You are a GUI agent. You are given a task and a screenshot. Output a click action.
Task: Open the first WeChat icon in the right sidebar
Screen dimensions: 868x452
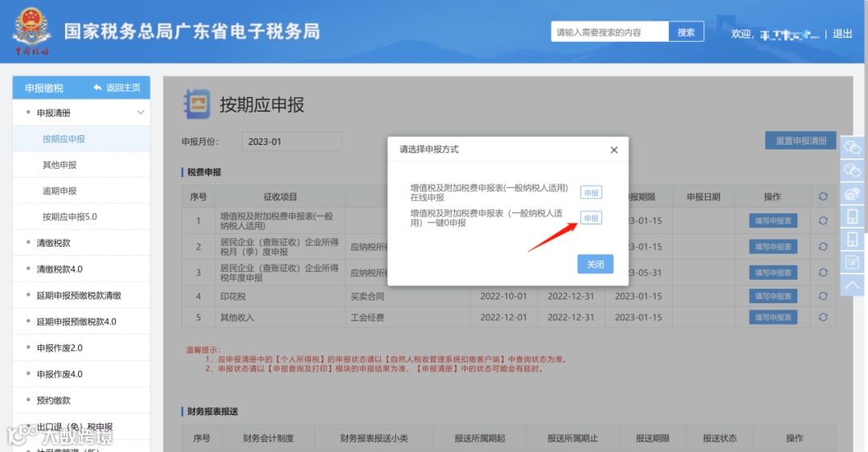(x=852, y=147)
